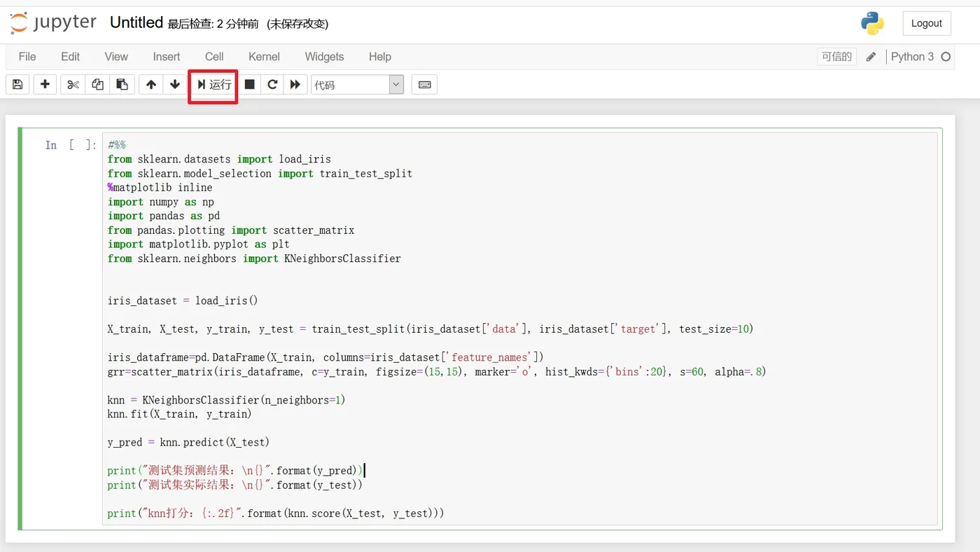Open the Widgets menu

(324, 57)
